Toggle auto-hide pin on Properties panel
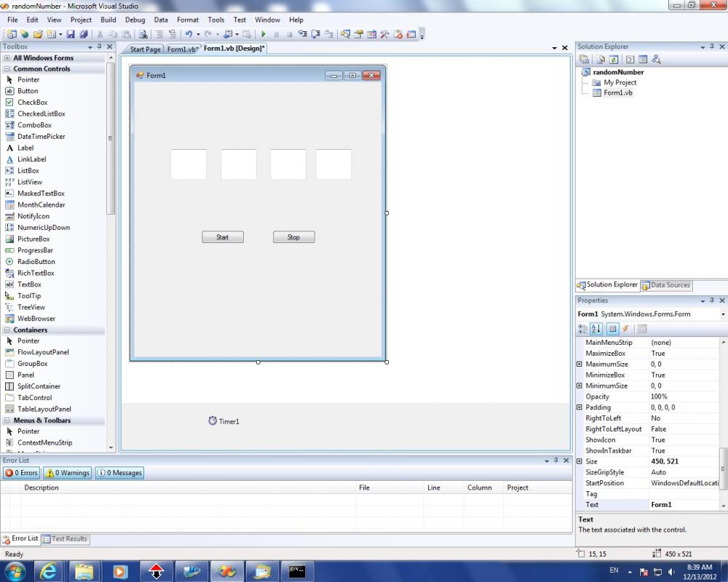The image size is (728, 582). pos(712,300)
